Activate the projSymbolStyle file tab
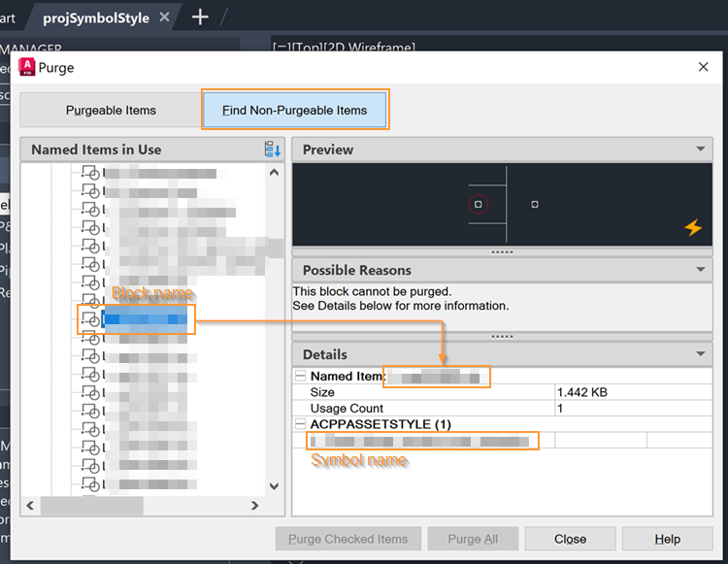This screenshot has height=564, width=728. (x=96, y=17)
